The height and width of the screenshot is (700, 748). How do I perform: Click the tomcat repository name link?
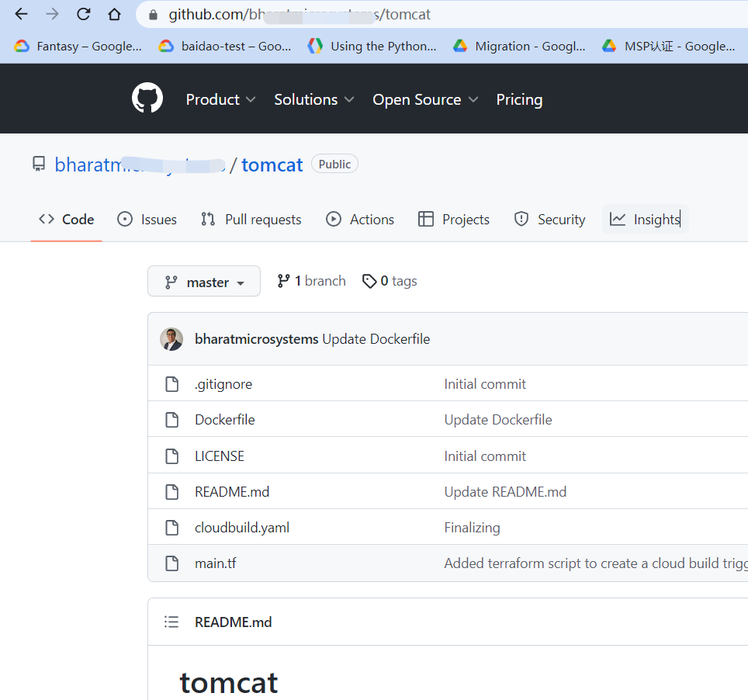[272, 165]
